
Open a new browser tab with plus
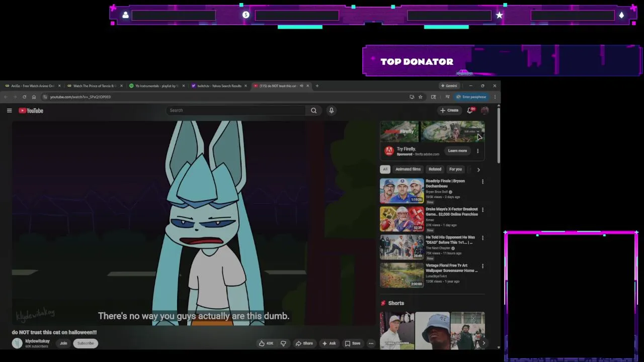click(x=317, y=86)
